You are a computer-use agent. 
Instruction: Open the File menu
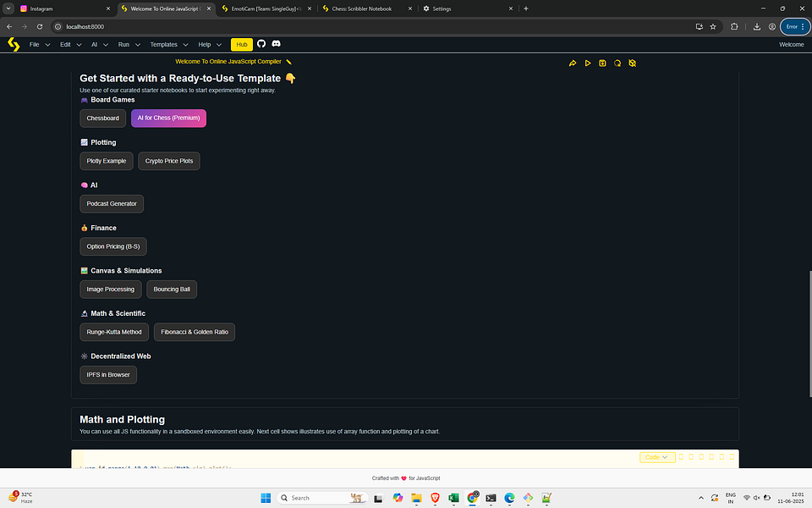coord(40,45)
